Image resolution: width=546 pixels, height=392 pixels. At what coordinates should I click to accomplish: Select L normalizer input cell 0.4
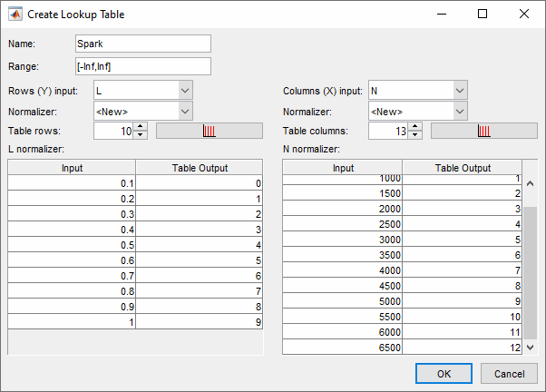click(x=72, y=230)
